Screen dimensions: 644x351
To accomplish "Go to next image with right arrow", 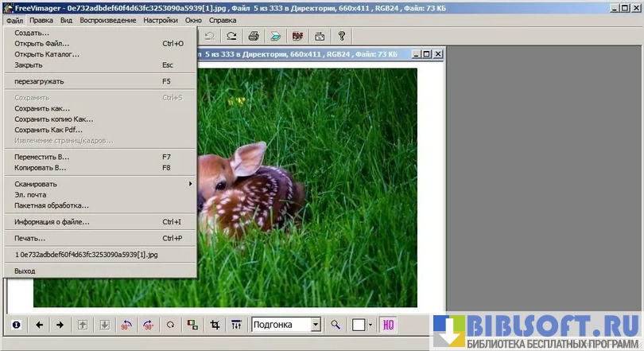I will [x=60, y=325].
